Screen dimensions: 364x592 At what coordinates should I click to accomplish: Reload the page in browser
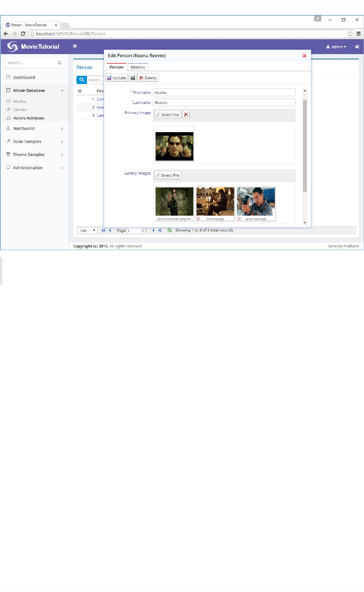point(23,34)
